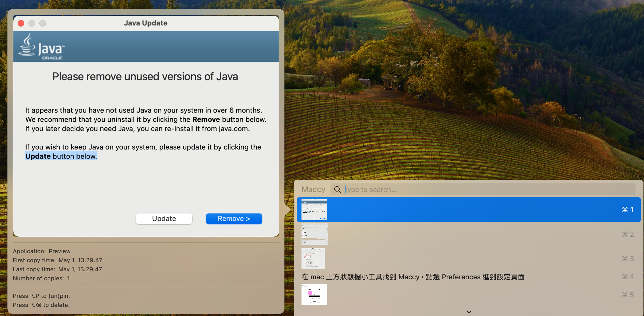Select the Chinese text entry mentioning Maccy Preferences
This screenshot has height=316, width=644.
(413, 277)
